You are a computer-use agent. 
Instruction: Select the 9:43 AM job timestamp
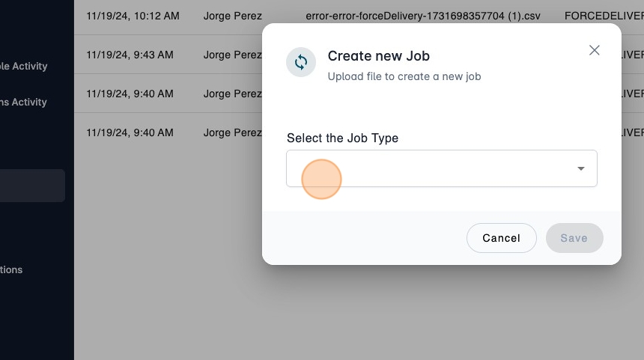(130, 55)
